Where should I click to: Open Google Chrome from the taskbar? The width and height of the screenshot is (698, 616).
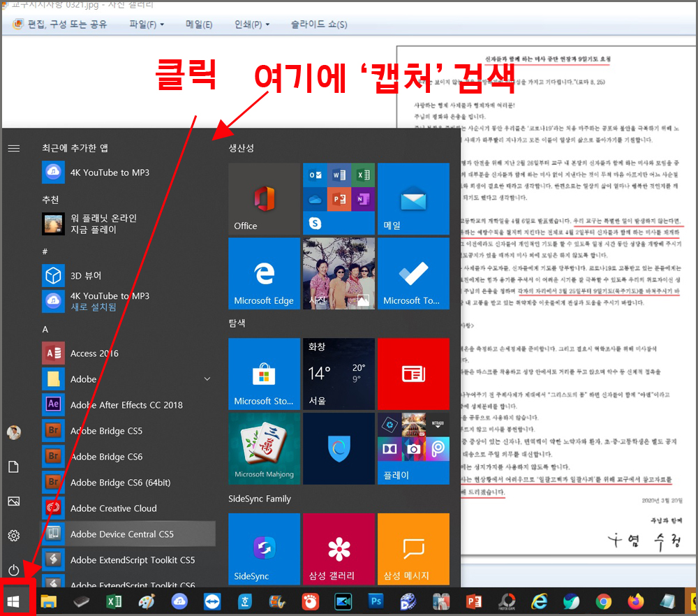pyautogui.click(x=604, y=602)
